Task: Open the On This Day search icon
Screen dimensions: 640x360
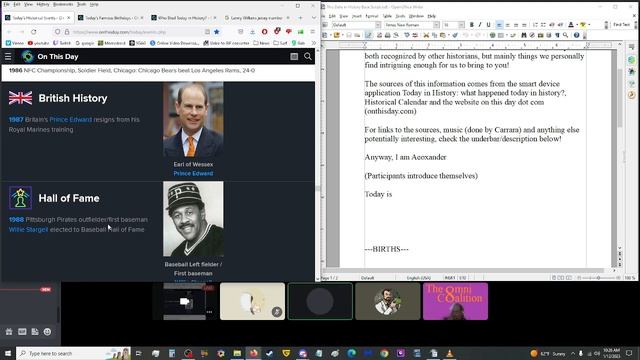Action: coord(308,57)
